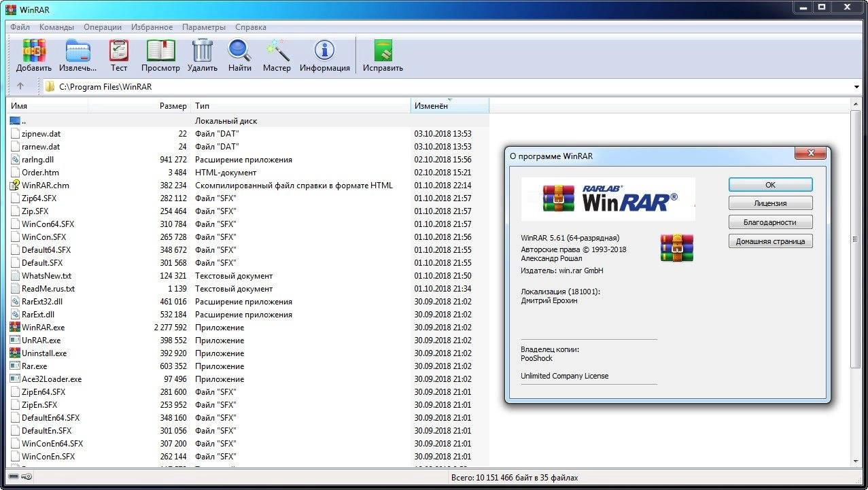Select the parent folder ".." row
868x490 pixels.
(248, 121)
